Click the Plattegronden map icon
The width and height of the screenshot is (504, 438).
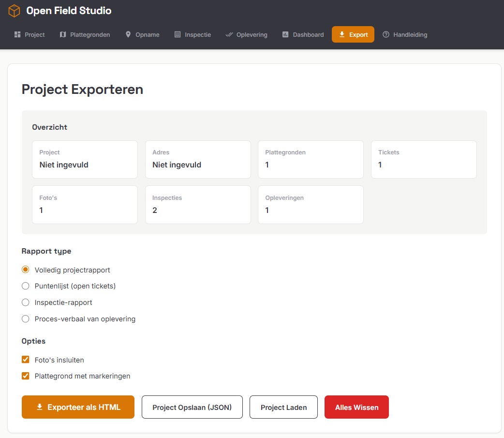pyautogui.click(x=63, y=35)
